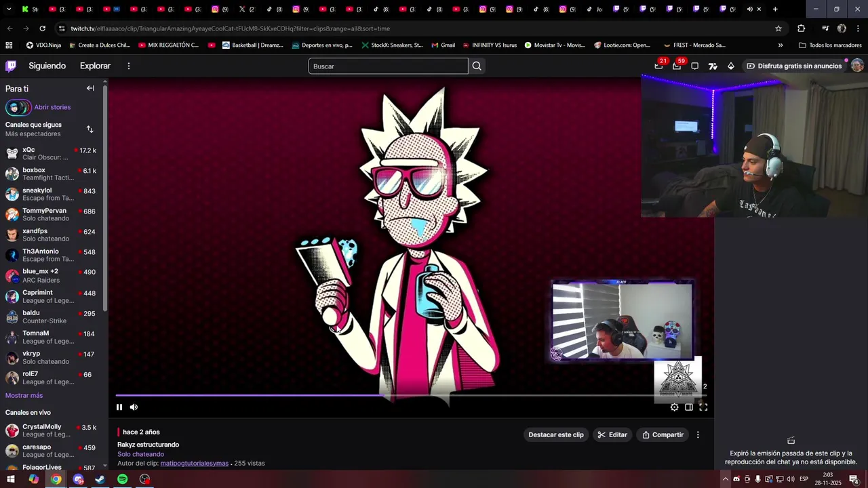Open the Turbo icon in top bar

pyautogui.click(x=713, y=66)
